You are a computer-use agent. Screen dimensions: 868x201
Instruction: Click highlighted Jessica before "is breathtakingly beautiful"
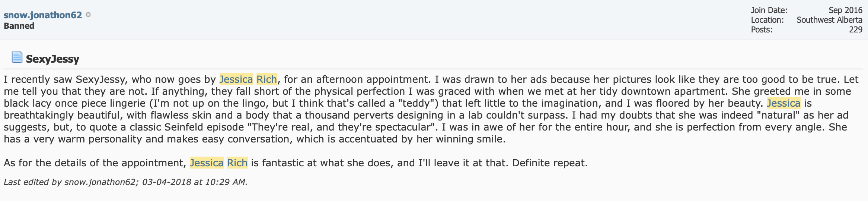tap(784, 103)
